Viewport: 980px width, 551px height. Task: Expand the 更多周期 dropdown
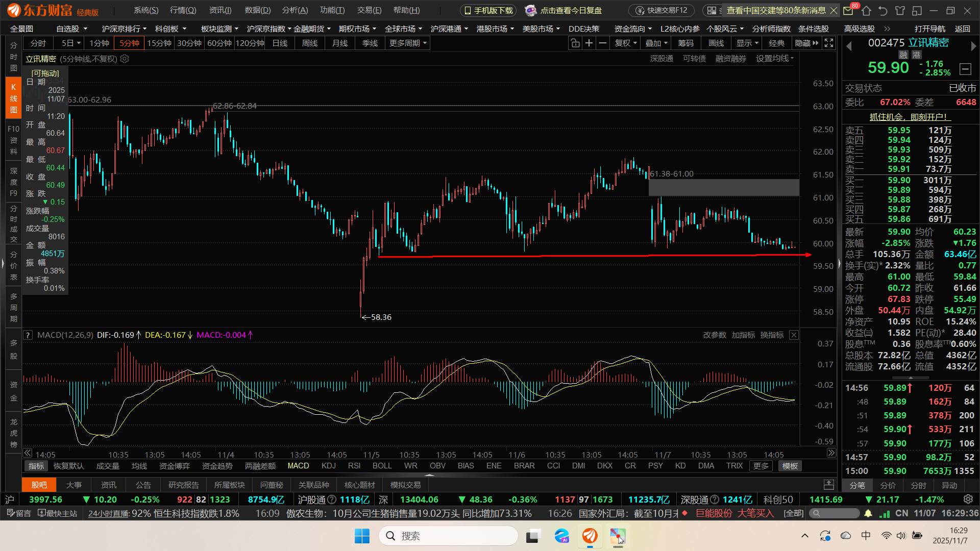coord(408,43)
